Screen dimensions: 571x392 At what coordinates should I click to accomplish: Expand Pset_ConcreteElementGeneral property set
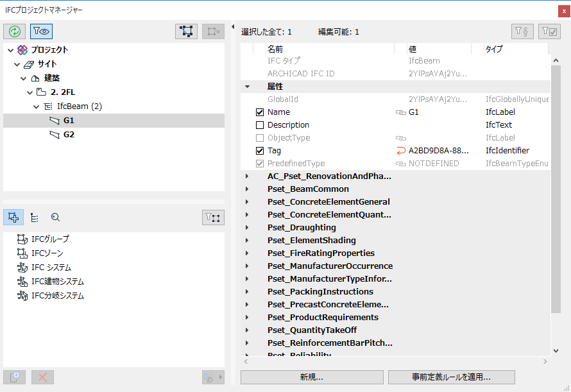[247, 202]
